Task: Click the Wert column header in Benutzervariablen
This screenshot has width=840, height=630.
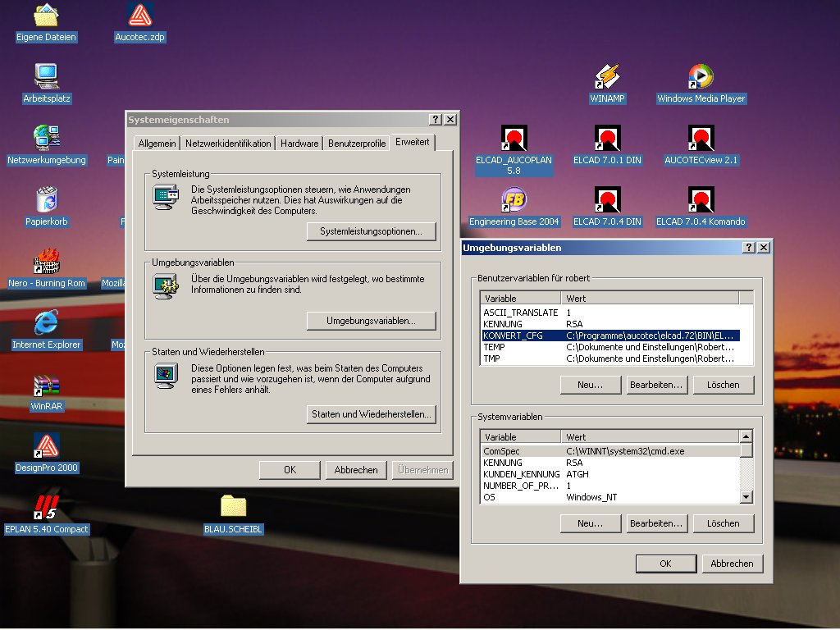Action: click(x=650, y=299)
